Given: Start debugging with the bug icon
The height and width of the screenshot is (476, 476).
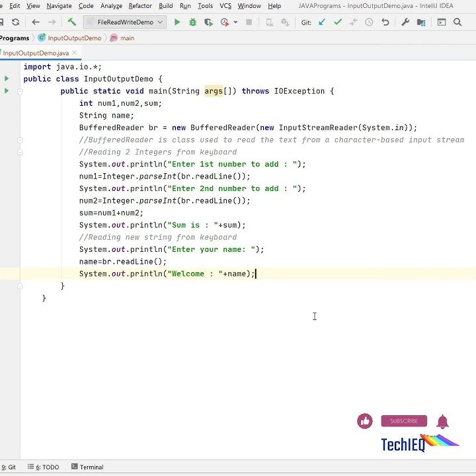Looking at the screenshot, I should click(x=193, y=22).
